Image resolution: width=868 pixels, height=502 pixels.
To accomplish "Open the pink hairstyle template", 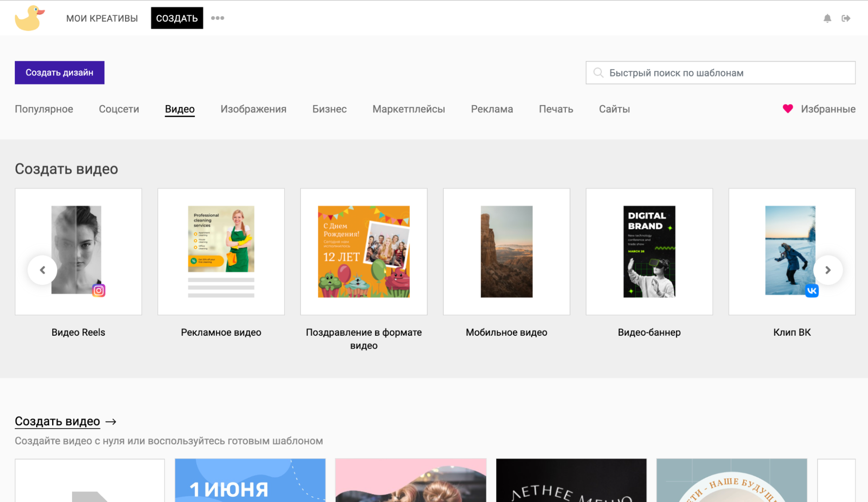I will coord(411,480).
